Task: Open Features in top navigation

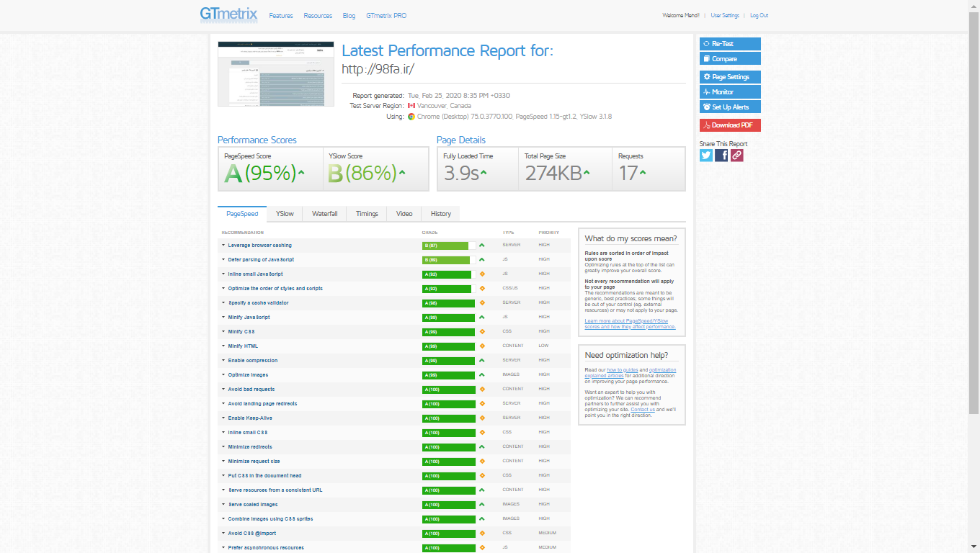Action: pos(281,16)
